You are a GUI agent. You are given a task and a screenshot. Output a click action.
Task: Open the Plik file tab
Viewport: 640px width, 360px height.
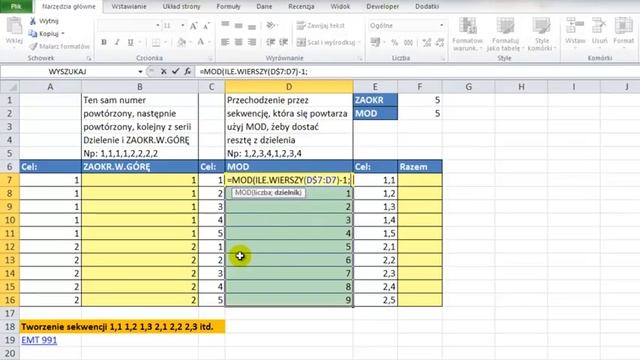coord(16,6)
